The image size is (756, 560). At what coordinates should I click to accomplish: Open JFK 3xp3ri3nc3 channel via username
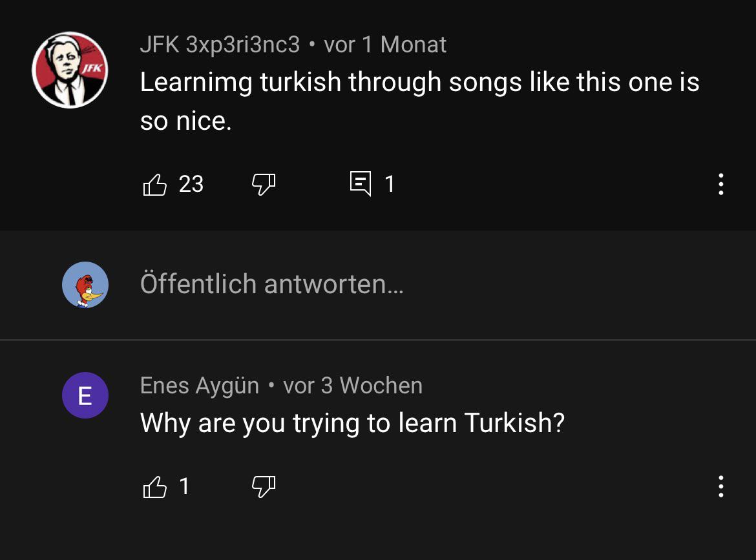220,45
